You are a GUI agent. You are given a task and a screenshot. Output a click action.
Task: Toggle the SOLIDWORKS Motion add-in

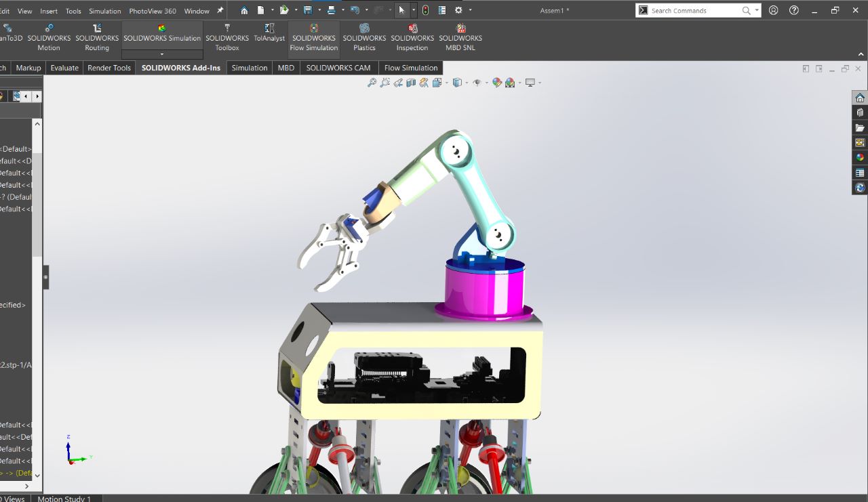pyautogui.click(x=49, y=38)
